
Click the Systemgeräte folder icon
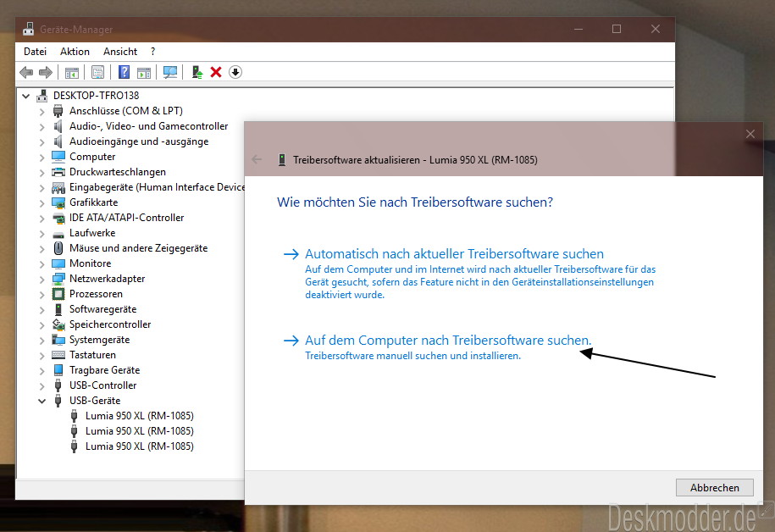tap(58, 340)
